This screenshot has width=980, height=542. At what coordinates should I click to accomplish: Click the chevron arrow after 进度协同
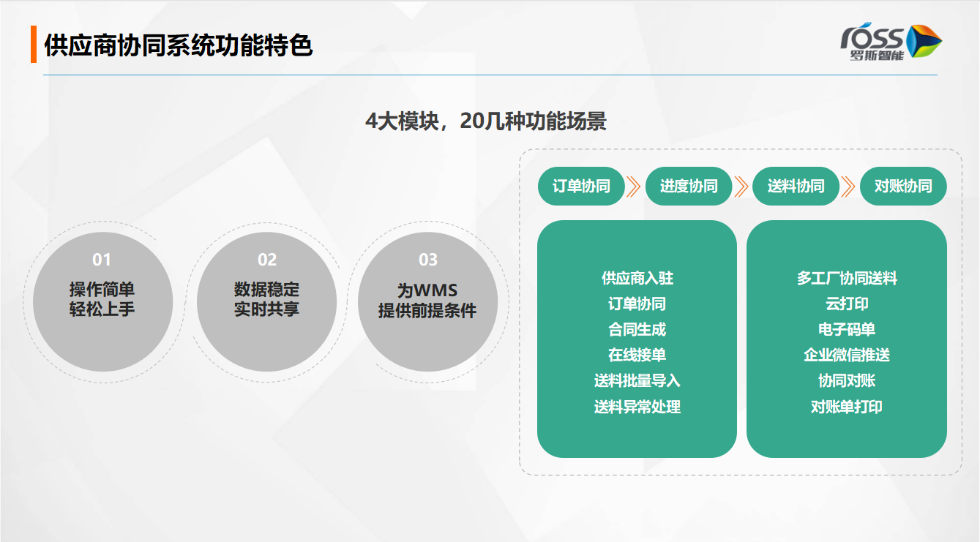click(742, 187)
